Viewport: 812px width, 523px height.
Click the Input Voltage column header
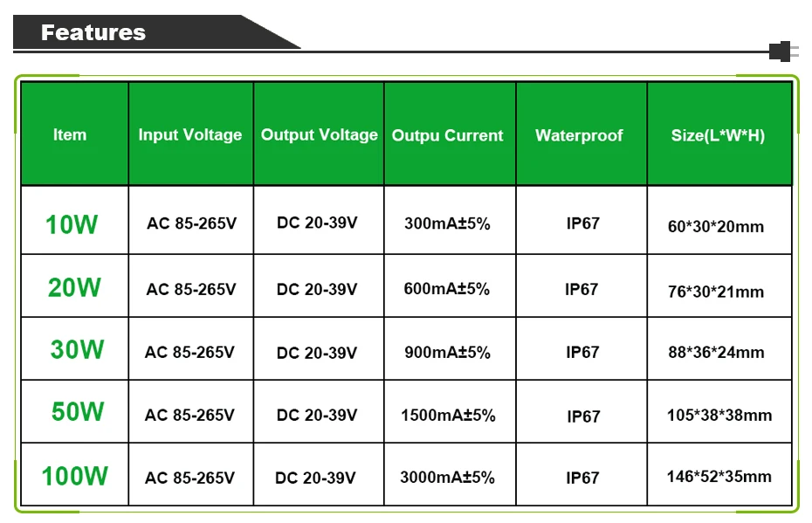(190, 135)
